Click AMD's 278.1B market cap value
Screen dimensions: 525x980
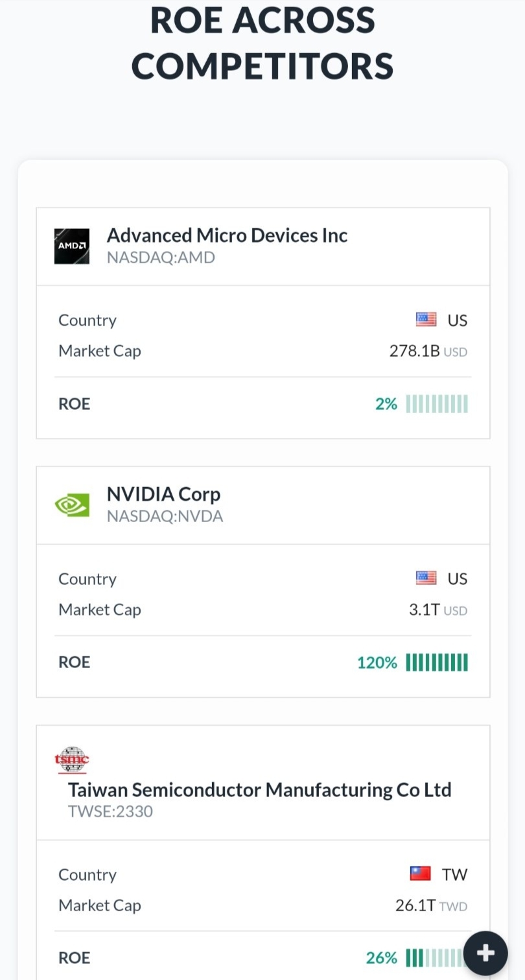[414, 351]
